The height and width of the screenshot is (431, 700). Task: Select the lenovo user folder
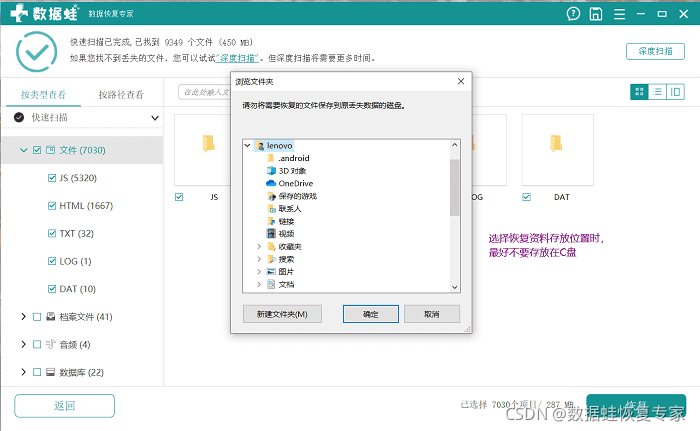click(274, 146)
